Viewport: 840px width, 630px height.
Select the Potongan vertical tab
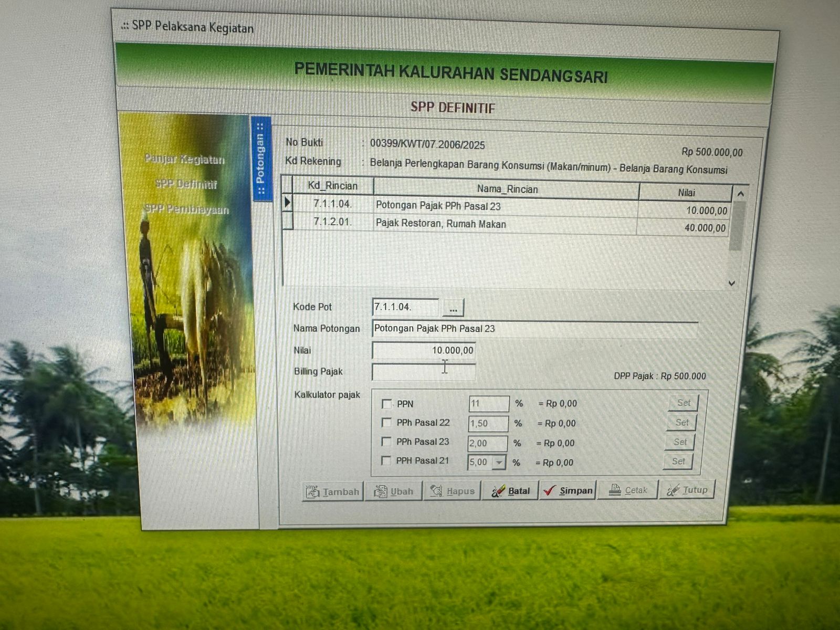[261, 159]
